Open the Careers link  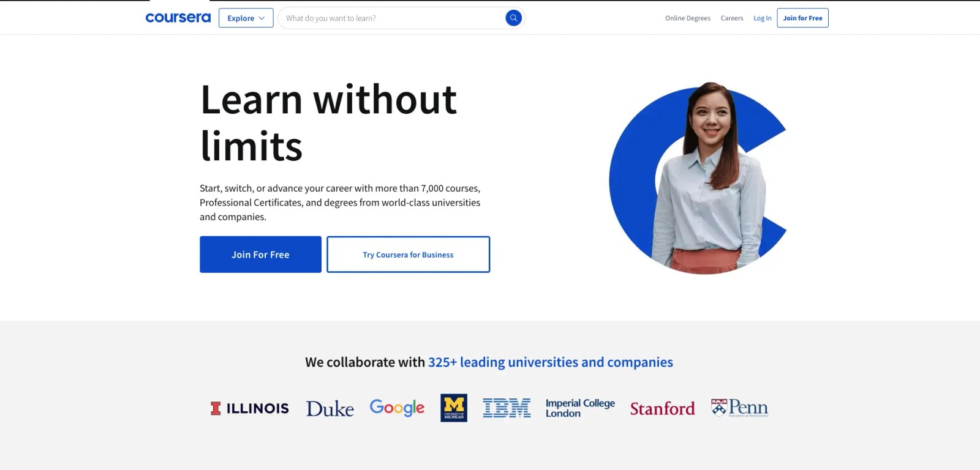point(732,18)
